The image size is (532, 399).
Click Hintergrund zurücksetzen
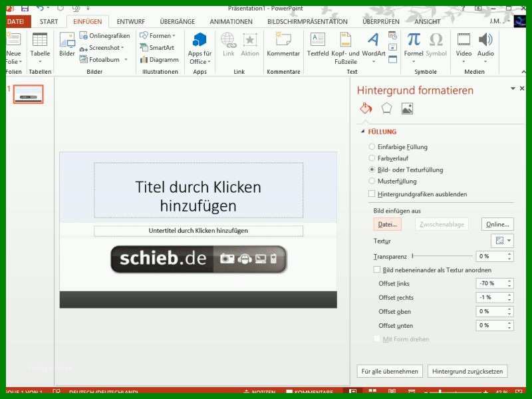(x=467, y=371)
